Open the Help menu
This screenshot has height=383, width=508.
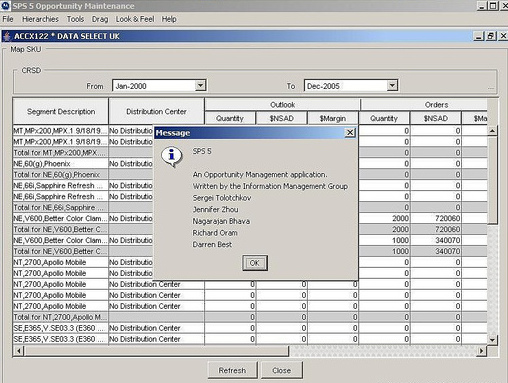[169, 19]
